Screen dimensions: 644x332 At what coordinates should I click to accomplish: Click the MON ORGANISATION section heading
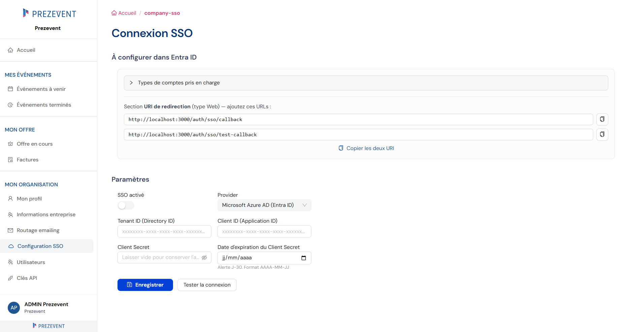(31, 185)
